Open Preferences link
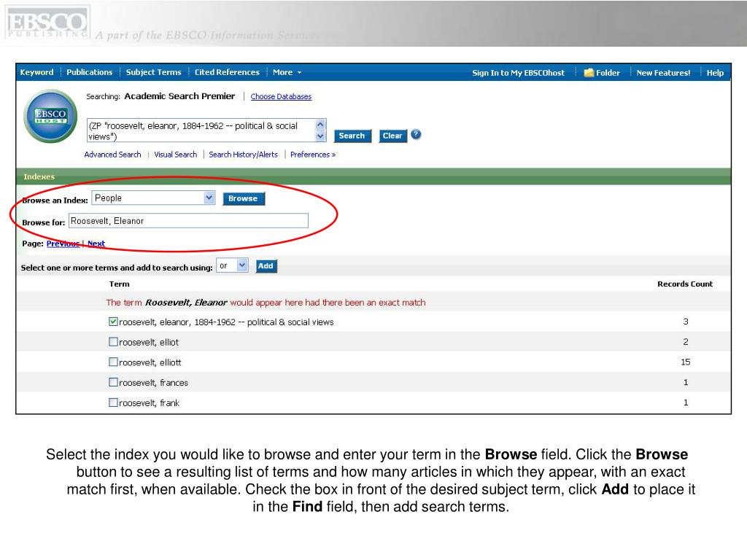 [x=313, y=155]
